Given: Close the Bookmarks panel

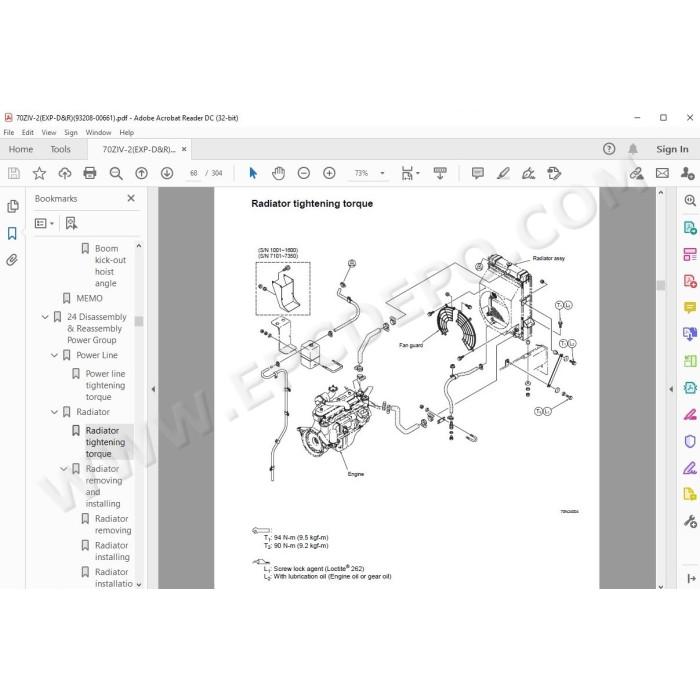Looking at the screenshot, I should 131,198.
